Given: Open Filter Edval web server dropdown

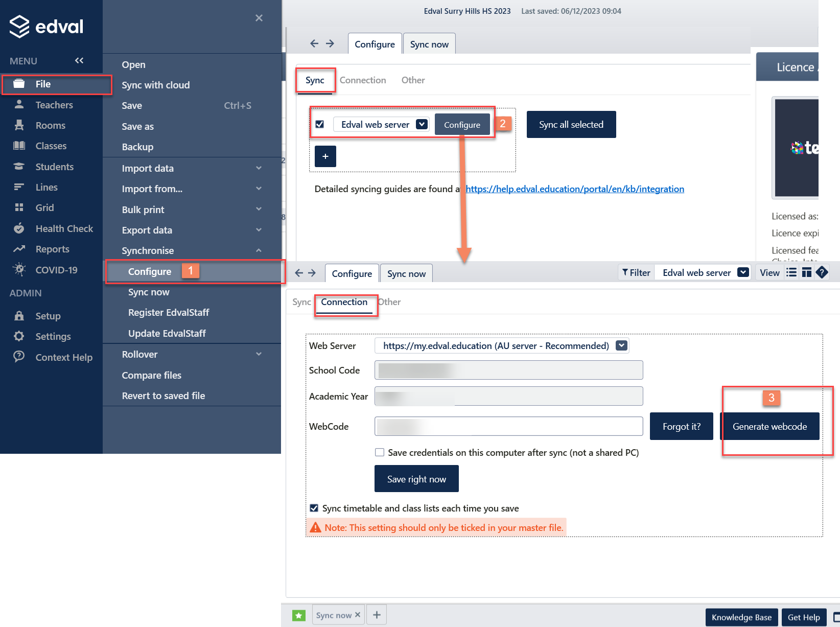Looking at the screenshot, I should pyautogui.click(x=743, y=272).
